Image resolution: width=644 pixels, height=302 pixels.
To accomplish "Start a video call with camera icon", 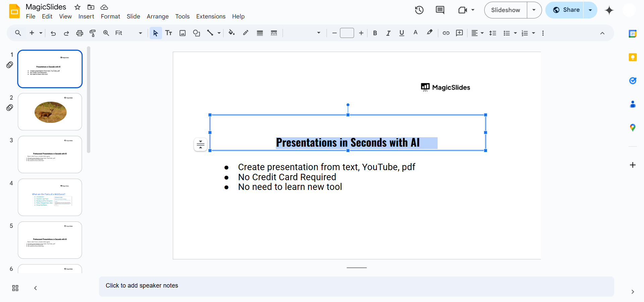I will [463, 10].
